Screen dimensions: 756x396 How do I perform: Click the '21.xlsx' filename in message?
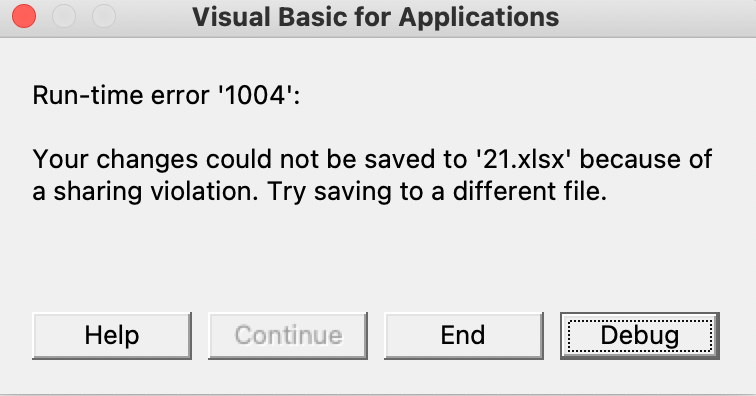pyautogui.click(x=523, y=159)
